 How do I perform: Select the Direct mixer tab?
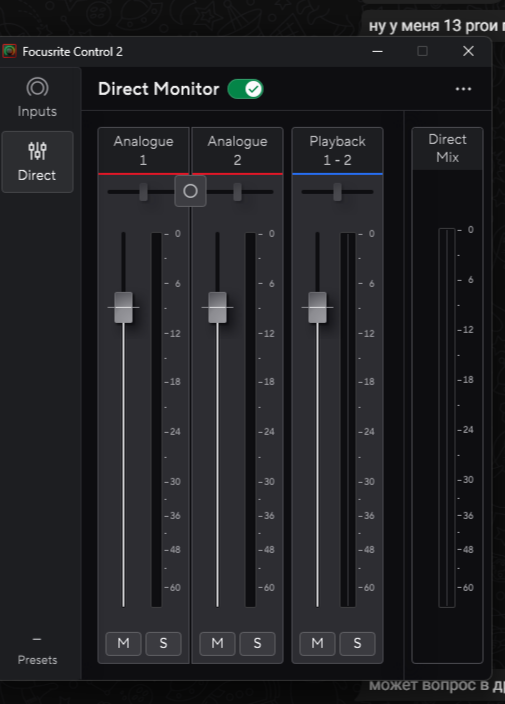click(x=37, y=162)
